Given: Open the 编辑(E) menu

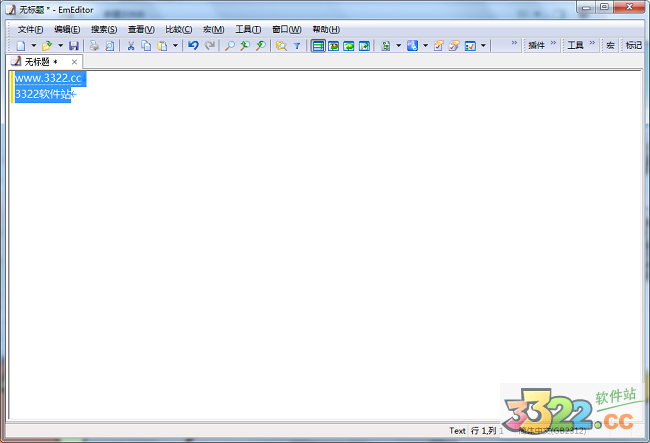Looking at the screenshot, I should click(x=67, y=29).
